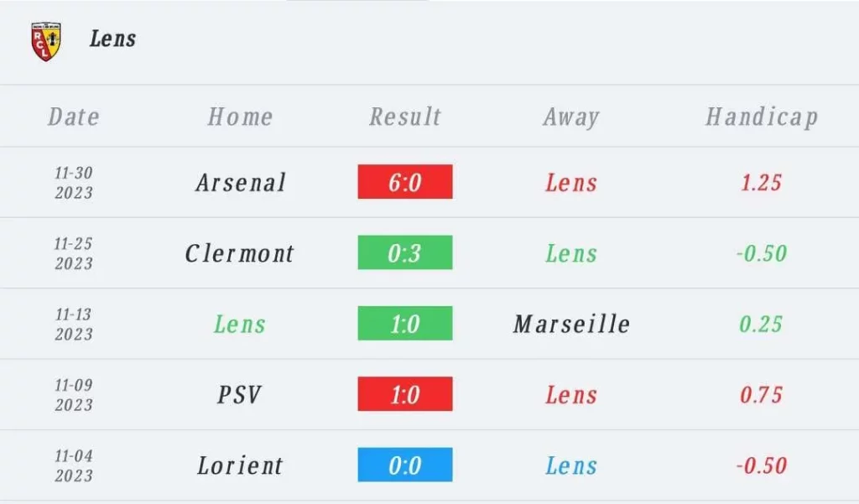Open the green 0:3 Clermont result badge

click(405, 252)
